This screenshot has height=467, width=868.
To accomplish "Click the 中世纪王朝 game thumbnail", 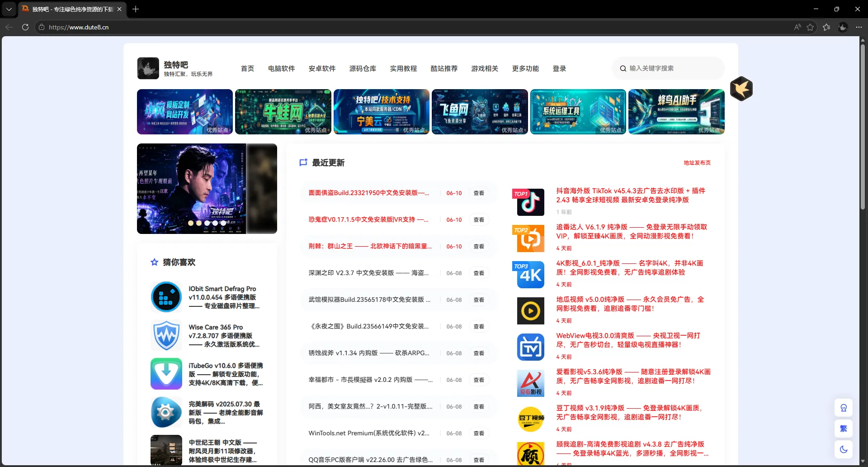I will coord(166,450).
